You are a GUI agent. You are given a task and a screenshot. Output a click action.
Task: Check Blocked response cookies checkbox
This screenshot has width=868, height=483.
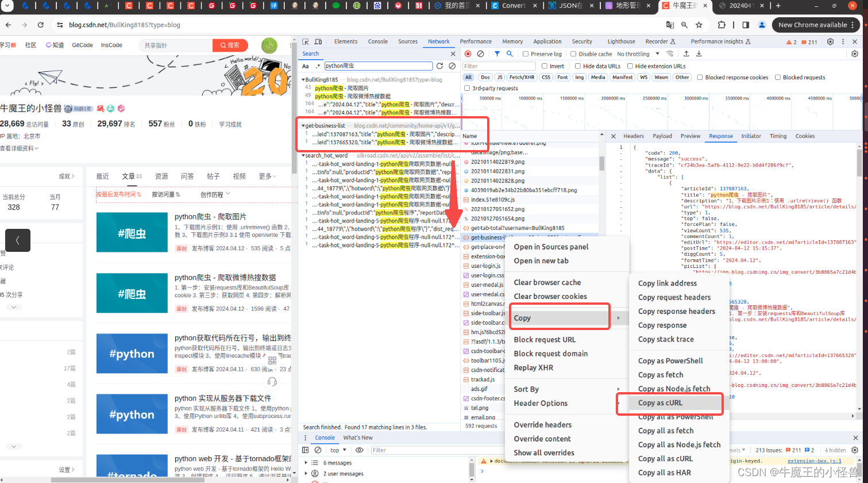700,77
